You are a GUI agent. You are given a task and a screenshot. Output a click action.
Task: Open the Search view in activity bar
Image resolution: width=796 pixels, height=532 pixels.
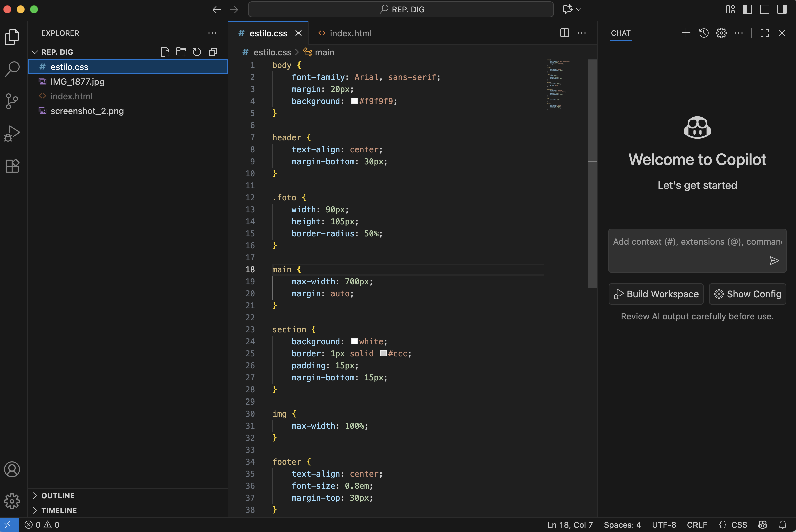pos(12,69)
